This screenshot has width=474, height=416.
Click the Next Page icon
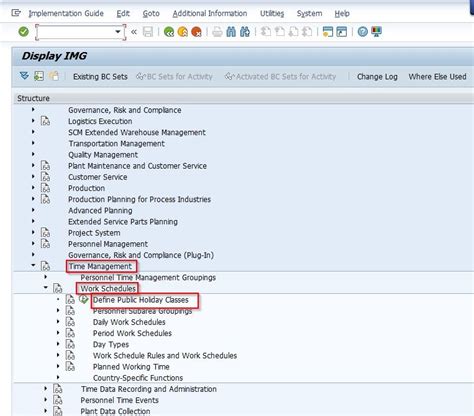pos(293,32)
